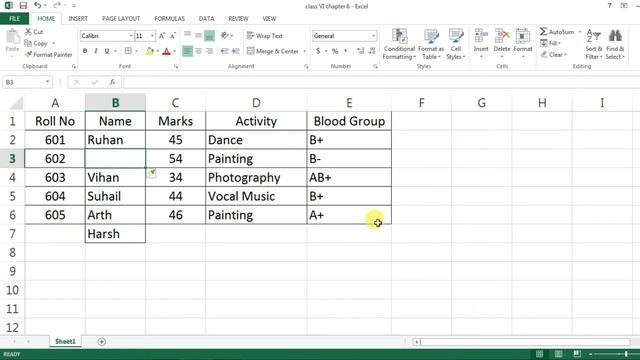Switch to the VIEW tab

(x=269, y=18)
